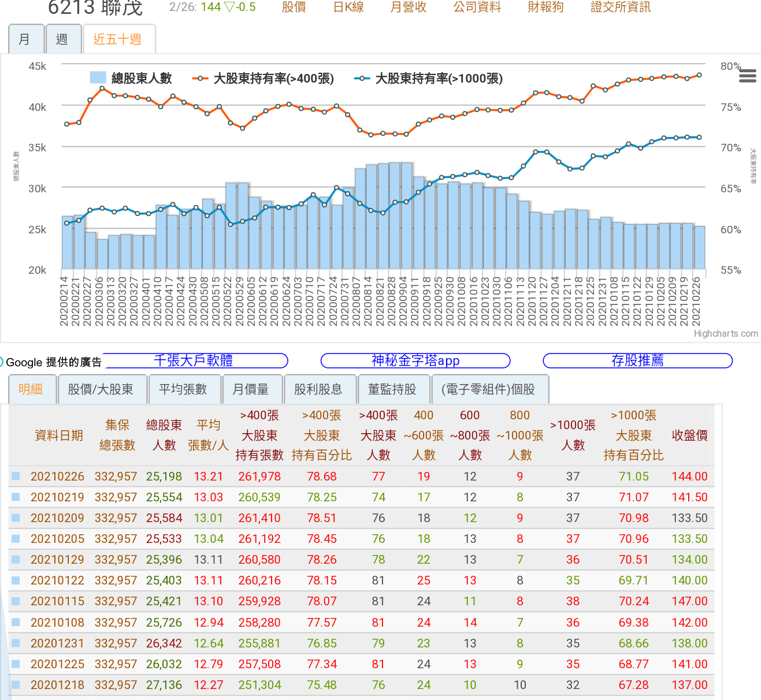761x700 pixels.
Task: Open the Highcharts.com credit link
Action: pyautogui.click(x=726, y=334)
